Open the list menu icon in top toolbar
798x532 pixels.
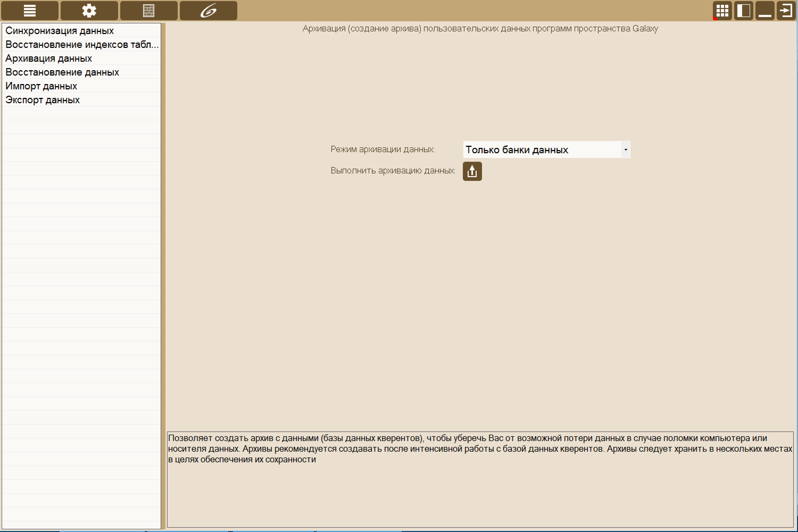click(x=30, y=11)
